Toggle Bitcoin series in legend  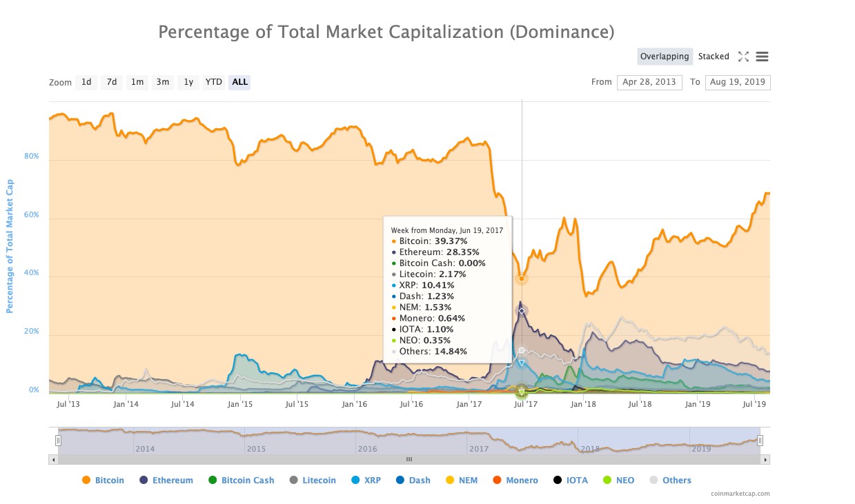click(x=104, y=481)
